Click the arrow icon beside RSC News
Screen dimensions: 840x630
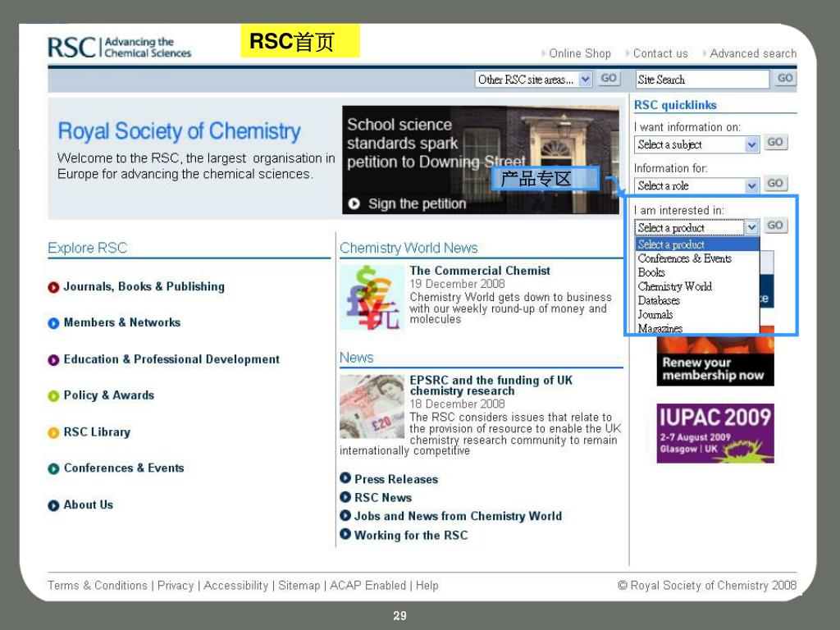[345, 497]
